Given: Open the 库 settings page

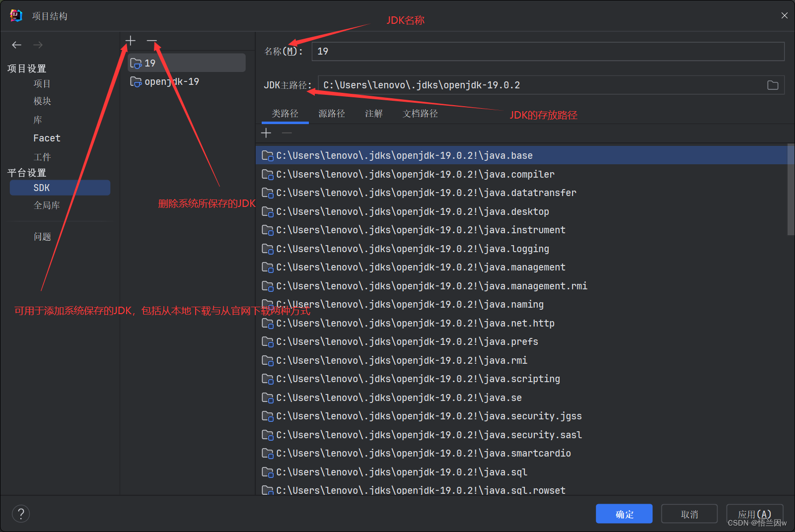Looking at the screenshot, I should tap(38, 120).
